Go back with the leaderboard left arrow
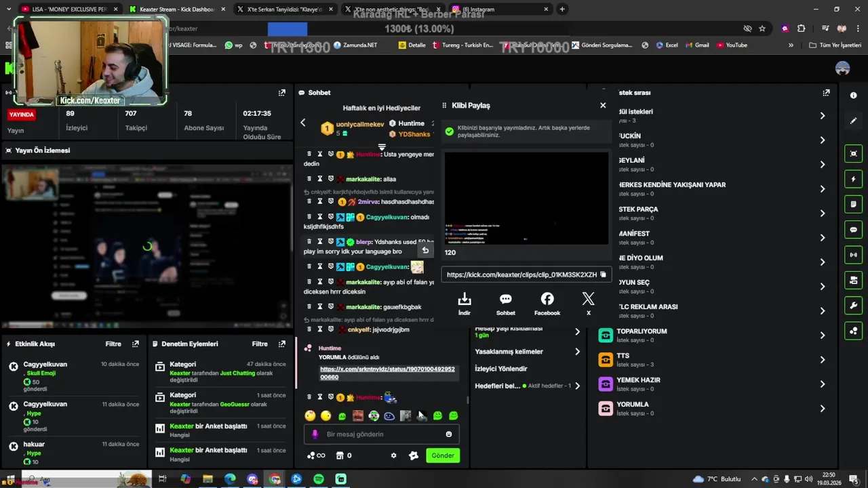Viewport: 868px width, 488px height. click(303, 123)
